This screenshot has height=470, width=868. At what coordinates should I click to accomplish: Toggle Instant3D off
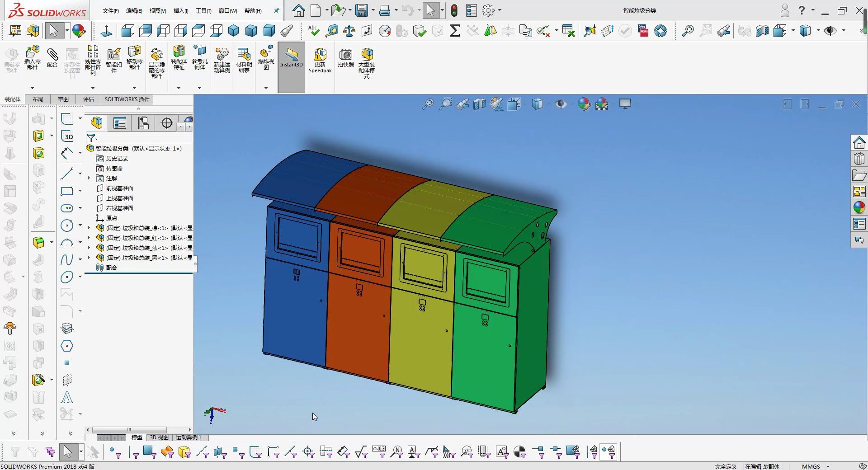(x=291, y=59)
